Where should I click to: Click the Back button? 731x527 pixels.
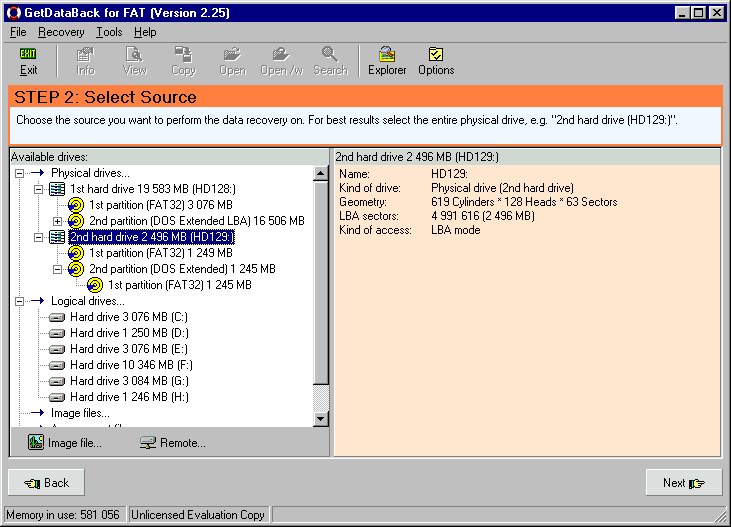[x=46, y=483]
